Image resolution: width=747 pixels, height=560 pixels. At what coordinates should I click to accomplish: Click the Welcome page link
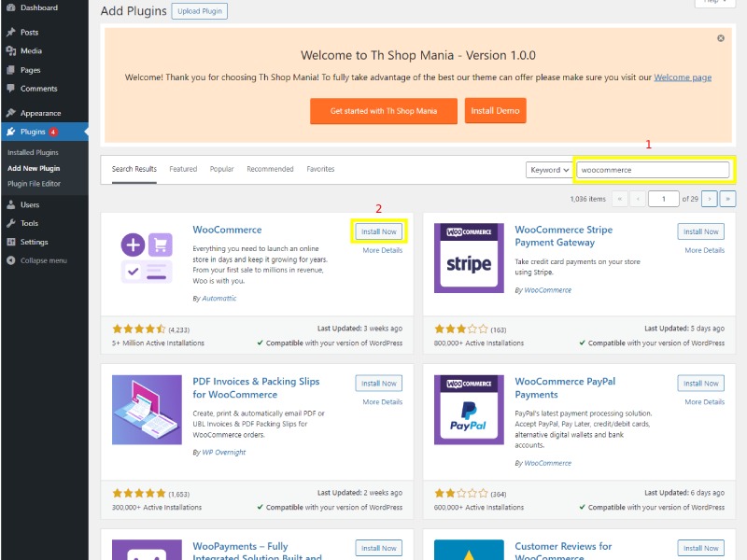coord(683,77)
